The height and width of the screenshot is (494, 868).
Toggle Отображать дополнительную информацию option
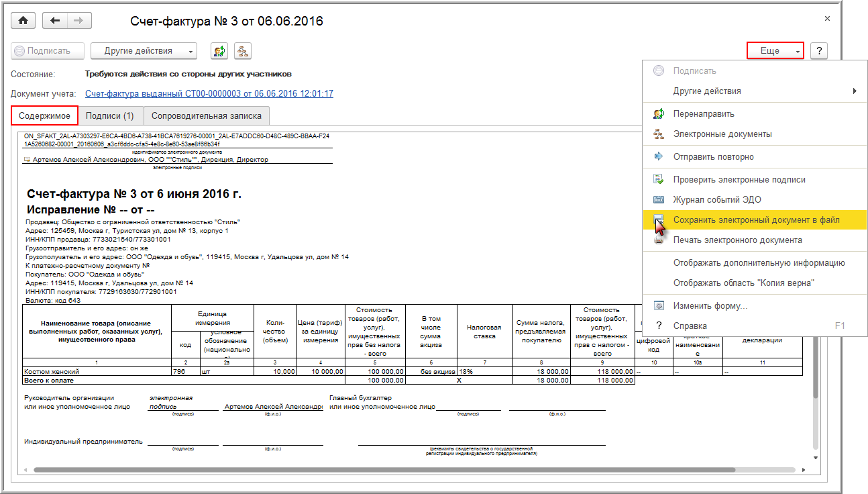(x=755, y=263)
